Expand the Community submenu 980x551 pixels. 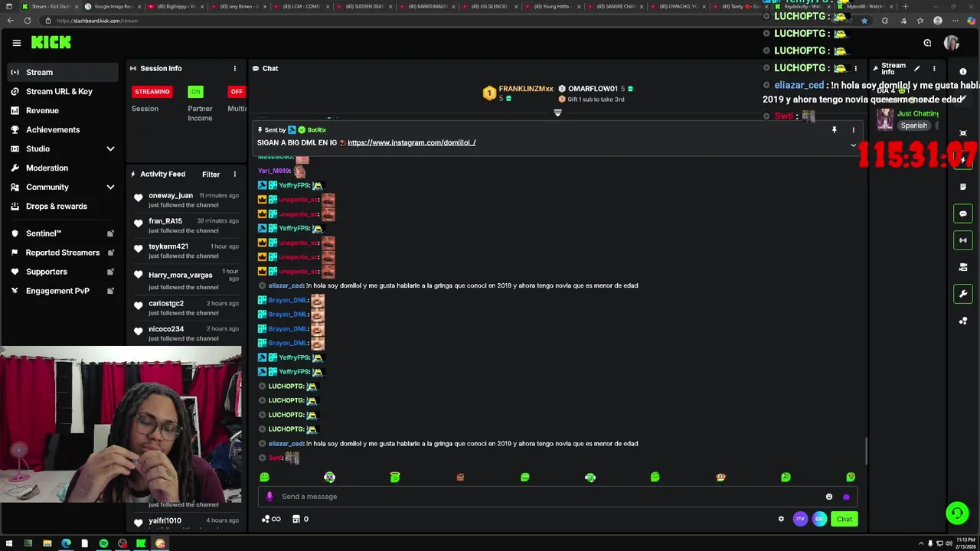coord(110,187)
